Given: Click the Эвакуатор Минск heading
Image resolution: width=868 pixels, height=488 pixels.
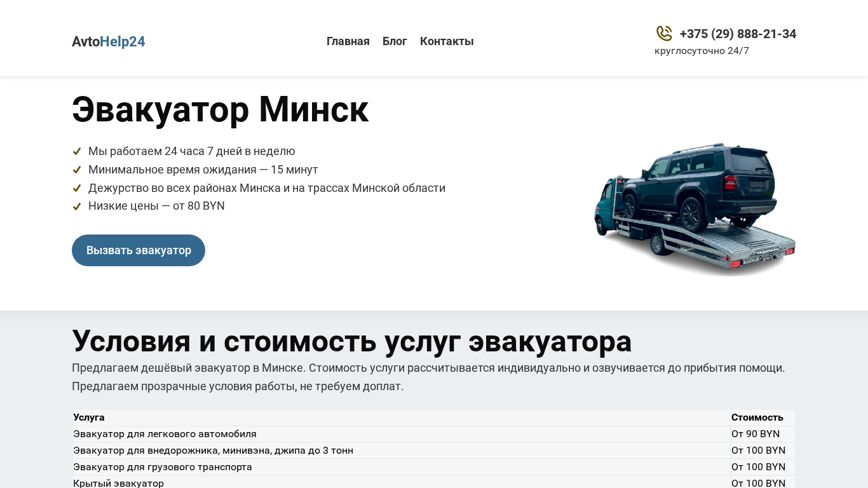Looking at the screenshot, I should [220, 109].
